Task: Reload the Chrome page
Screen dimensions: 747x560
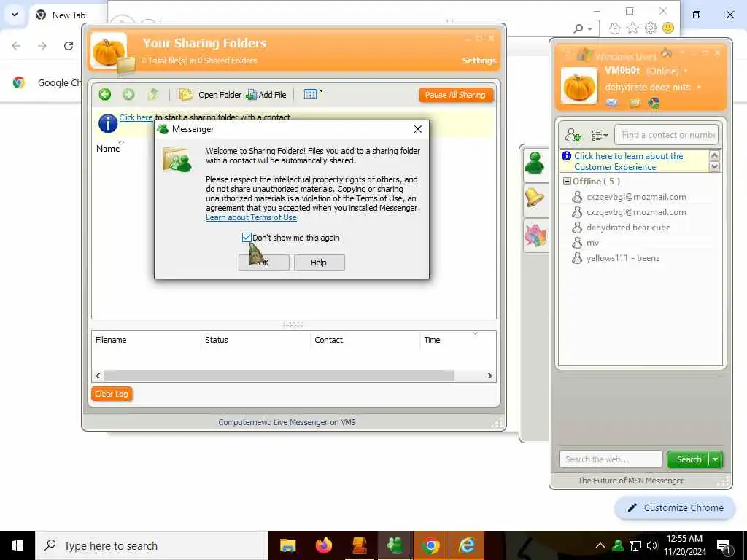Action: coord(69,46)
